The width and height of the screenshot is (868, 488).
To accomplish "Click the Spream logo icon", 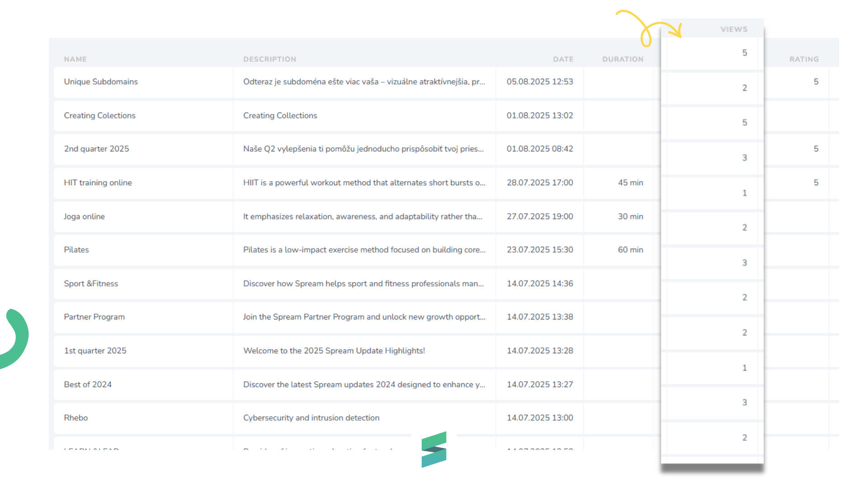I will 434,449.
